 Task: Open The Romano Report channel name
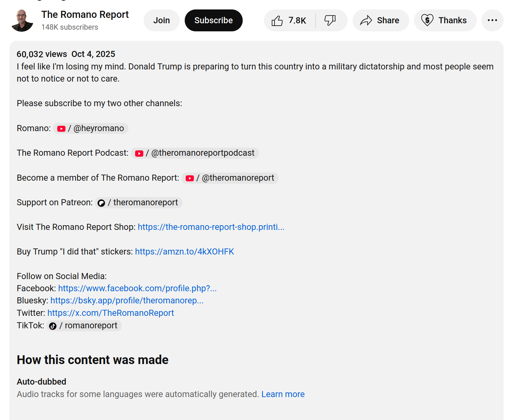tap(85, 14)
